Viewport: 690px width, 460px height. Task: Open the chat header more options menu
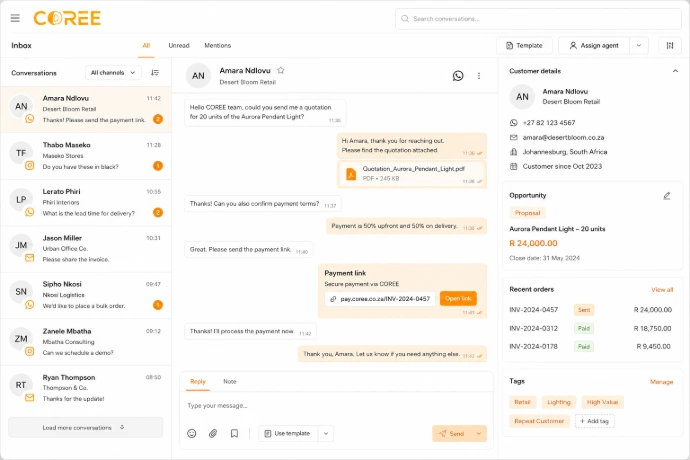(x=479, y=76)
